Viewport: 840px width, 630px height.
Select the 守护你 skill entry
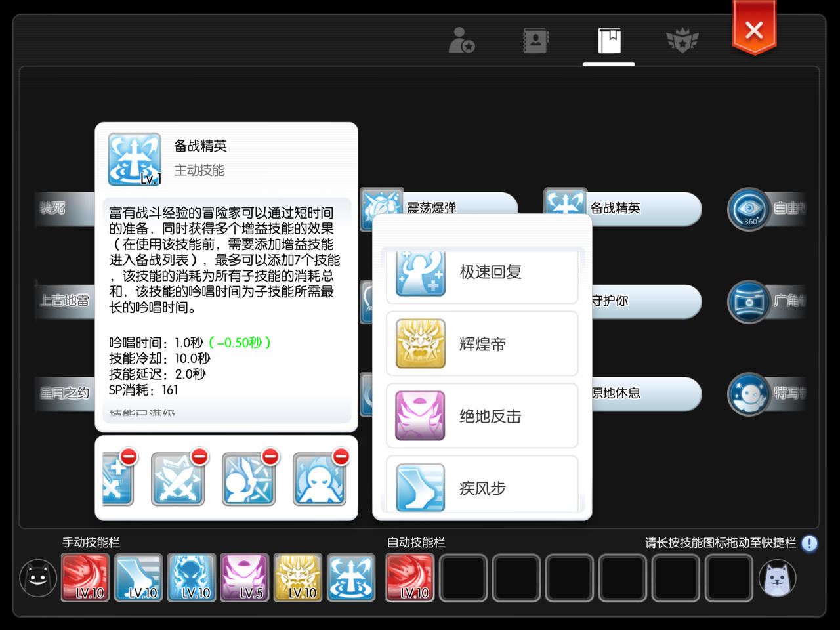tap(646, 301)
